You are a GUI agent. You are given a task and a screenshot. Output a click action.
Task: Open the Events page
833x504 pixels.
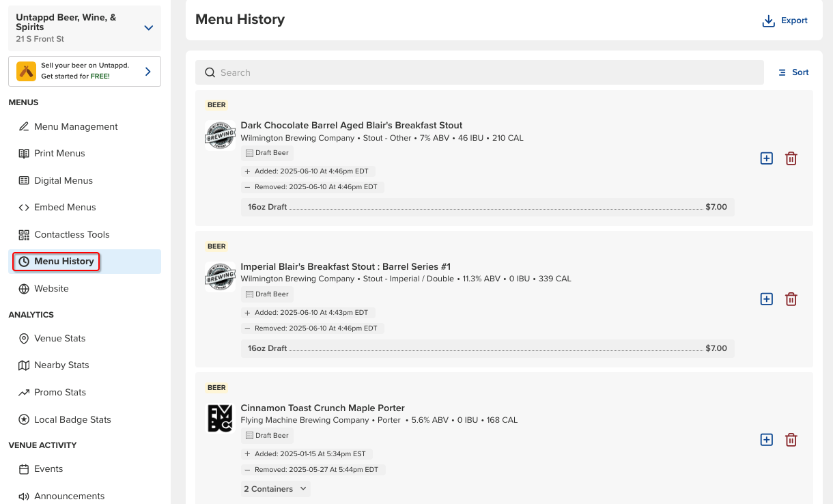48,468
